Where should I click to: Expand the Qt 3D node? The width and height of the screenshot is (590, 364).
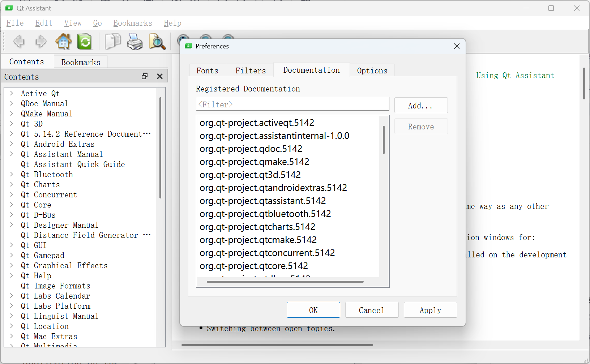click(x=12, y=124)
